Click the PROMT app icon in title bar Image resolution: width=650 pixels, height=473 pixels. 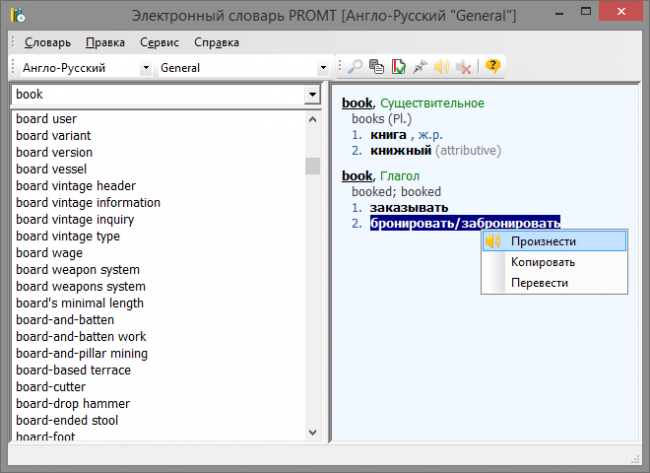coord(15,15)
